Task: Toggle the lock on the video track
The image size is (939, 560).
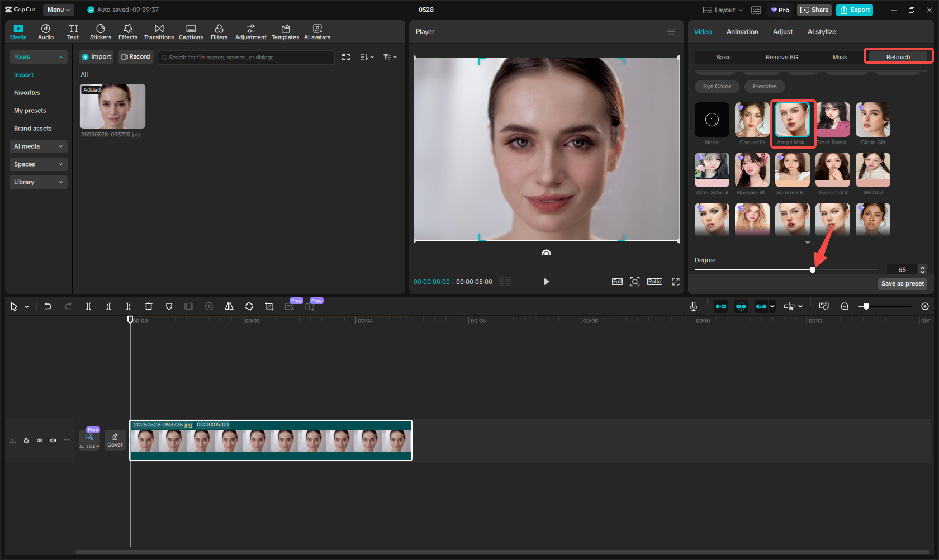Action: (26, 440)
